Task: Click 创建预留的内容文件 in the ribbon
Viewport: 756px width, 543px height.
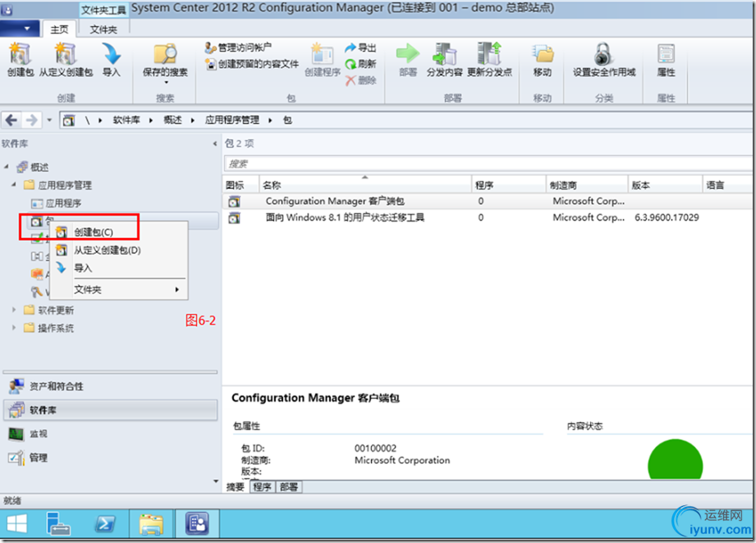Action: point(252,64)
